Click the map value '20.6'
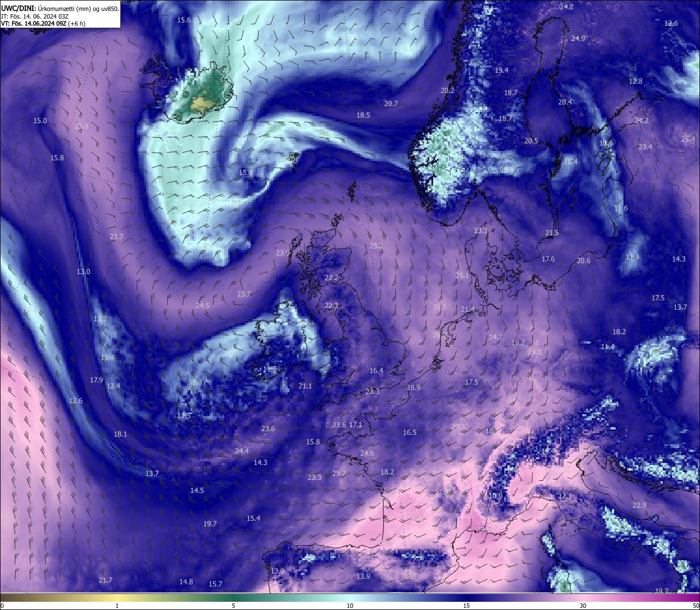The height and width of the screenshot is (610, 700). (x=584, y=260)
